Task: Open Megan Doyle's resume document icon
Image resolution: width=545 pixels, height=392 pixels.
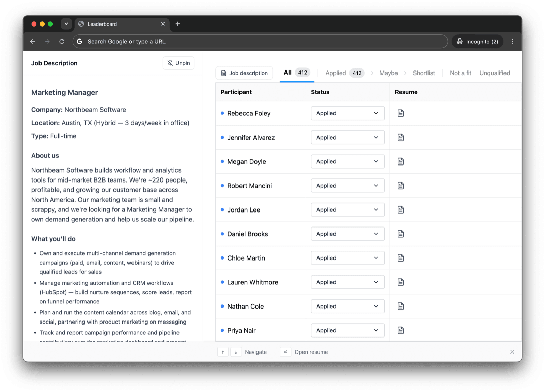Action: pos(401,161)
